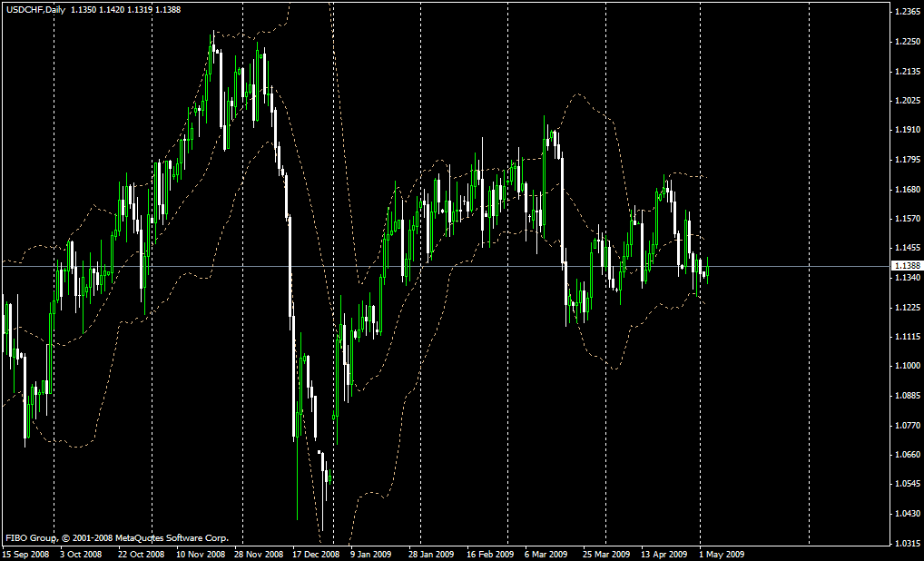Click the 10 Nov 2008 date label
This screenshot has width=924, height=561.
pos(201,553)
